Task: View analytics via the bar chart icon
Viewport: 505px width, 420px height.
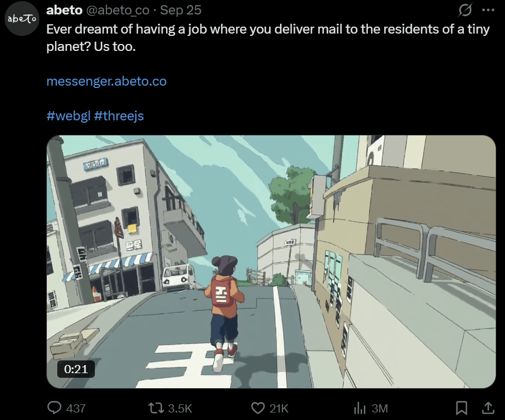Action: [360, 408]
